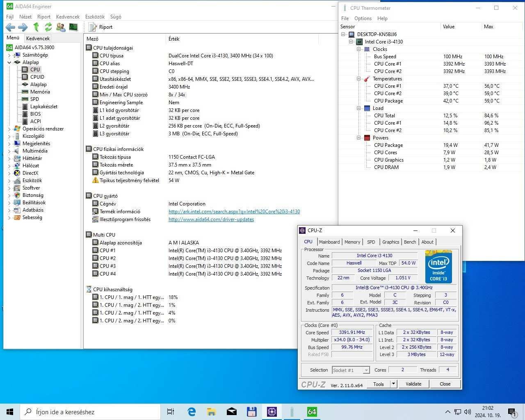The height and width of the screenshot is (420, 525).
Task: Expand the Számítógép tree node
Action: [x=9, y=55]
